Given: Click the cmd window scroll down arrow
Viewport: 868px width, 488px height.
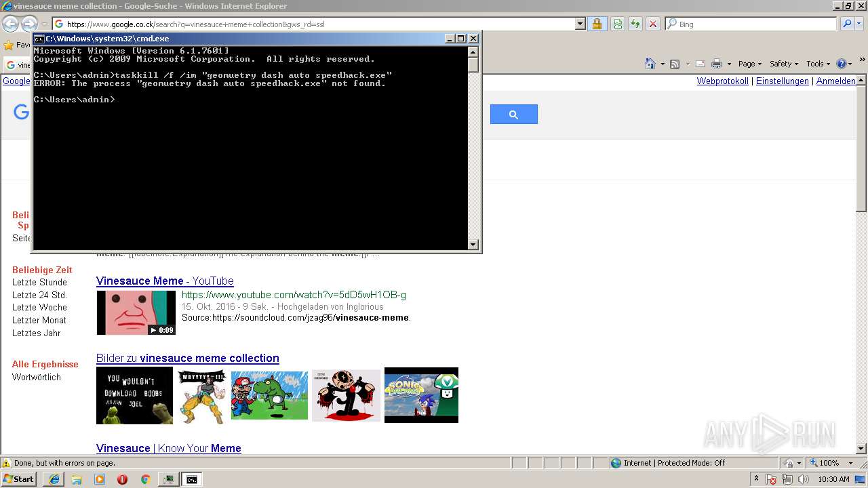Looking at the screenshot, I should (473, 245).
